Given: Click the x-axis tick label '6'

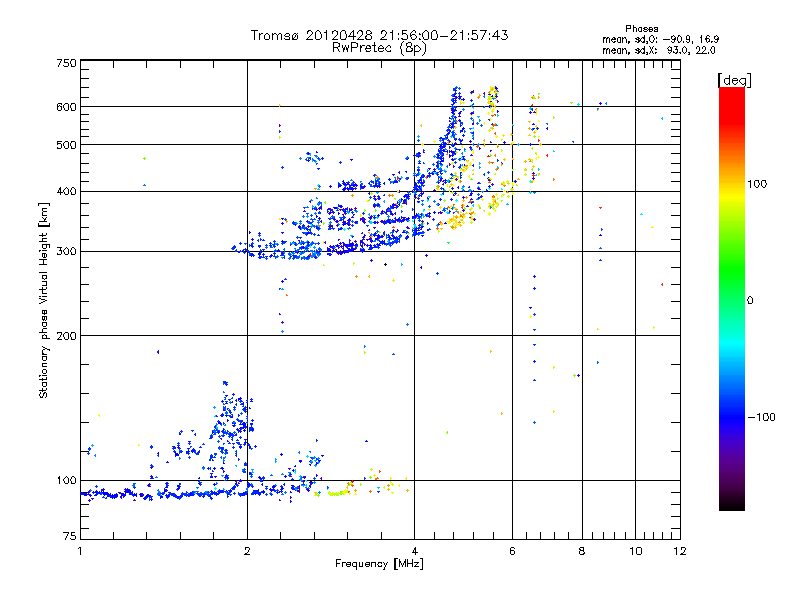Looking at the screenshot, I should click(x=512, y=551).
